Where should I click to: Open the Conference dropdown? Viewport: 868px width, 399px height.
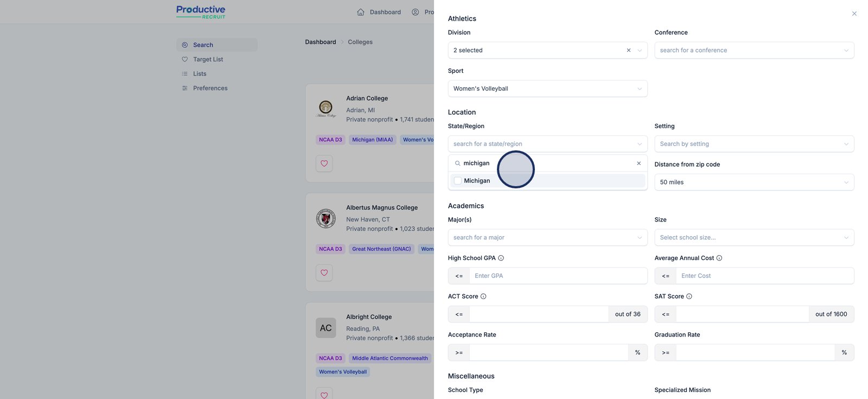pyautogui.click(x=754, y=50)
